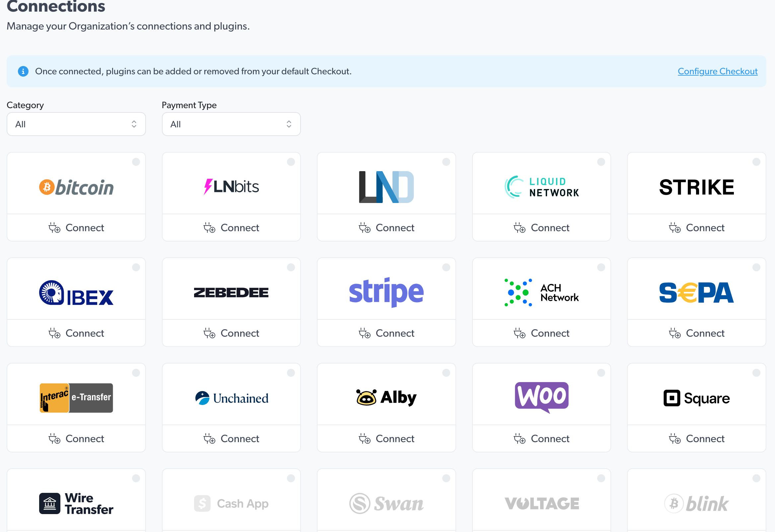Click the status dot on the Unchained card
The image size is (775, 532).
291,373
